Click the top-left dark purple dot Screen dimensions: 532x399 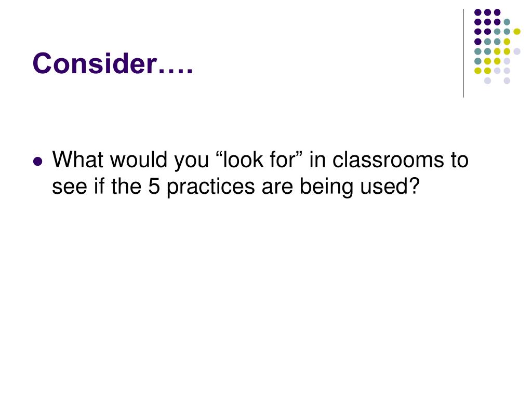[x=478, y=12]
